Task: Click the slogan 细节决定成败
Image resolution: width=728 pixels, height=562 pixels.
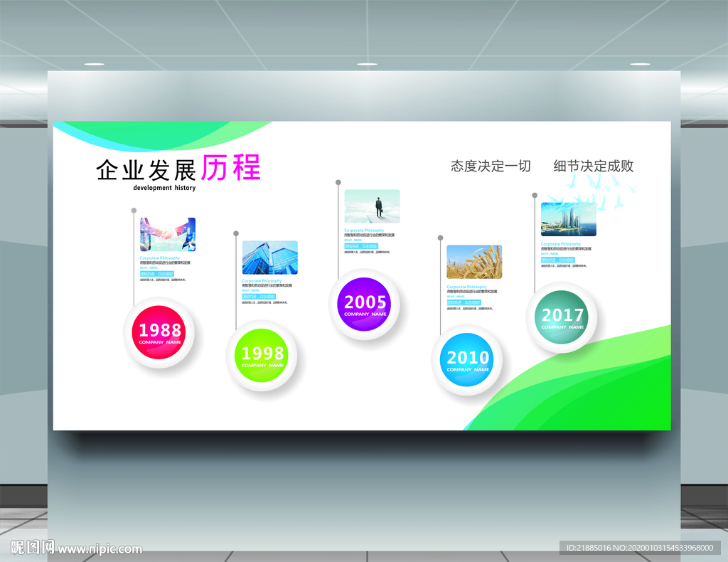Action: coord(594,166)
